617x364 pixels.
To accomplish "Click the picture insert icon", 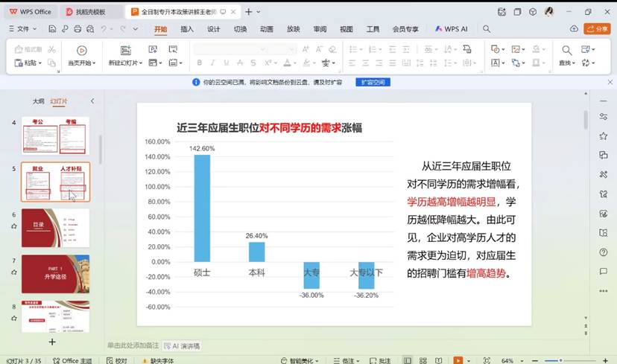I will tap(516, 49).
